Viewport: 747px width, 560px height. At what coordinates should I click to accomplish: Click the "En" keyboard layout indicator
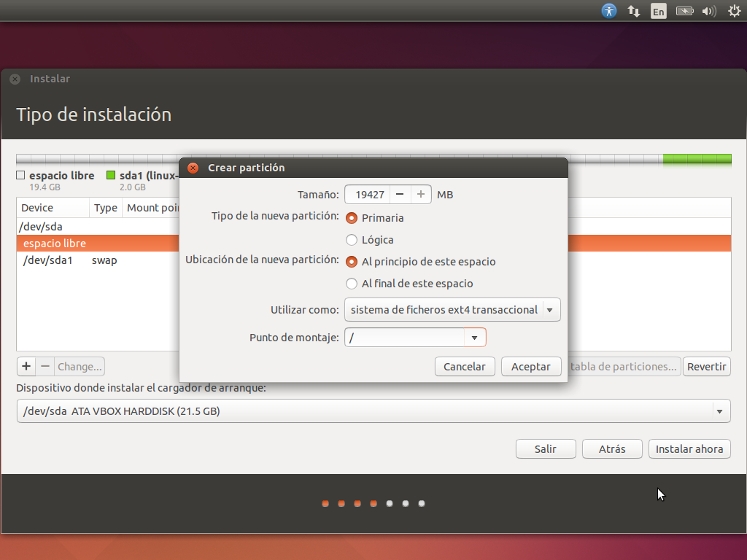click(658, 11)
